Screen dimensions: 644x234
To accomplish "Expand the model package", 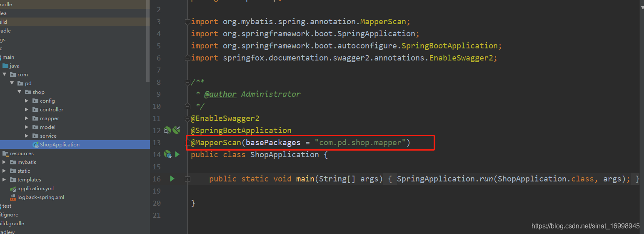I will tap(27, 127).
